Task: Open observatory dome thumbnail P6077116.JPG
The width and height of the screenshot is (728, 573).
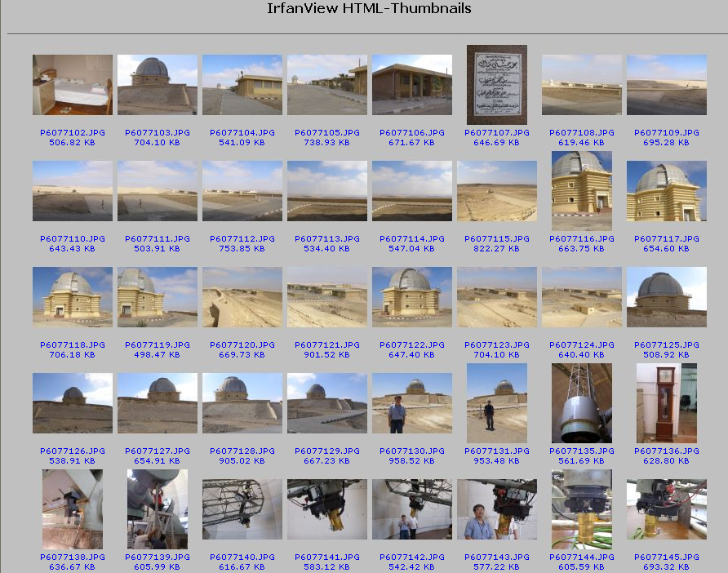Action: point(582,191)
